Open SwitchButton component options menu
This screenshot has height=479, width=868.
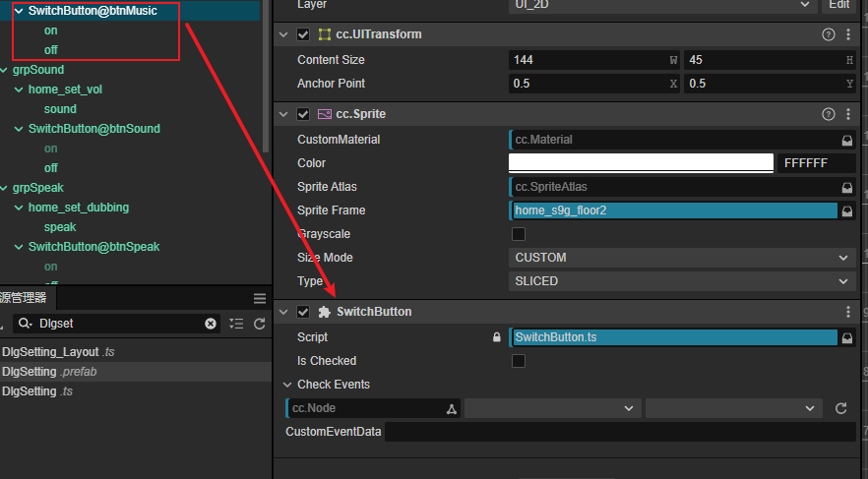[848, 312]
